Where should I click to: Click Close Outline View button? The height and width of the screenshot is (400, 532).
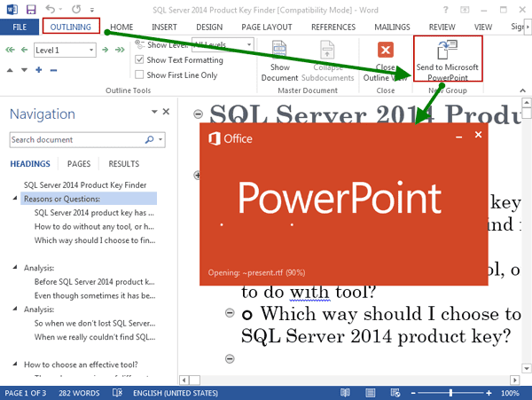coord(386,60)
